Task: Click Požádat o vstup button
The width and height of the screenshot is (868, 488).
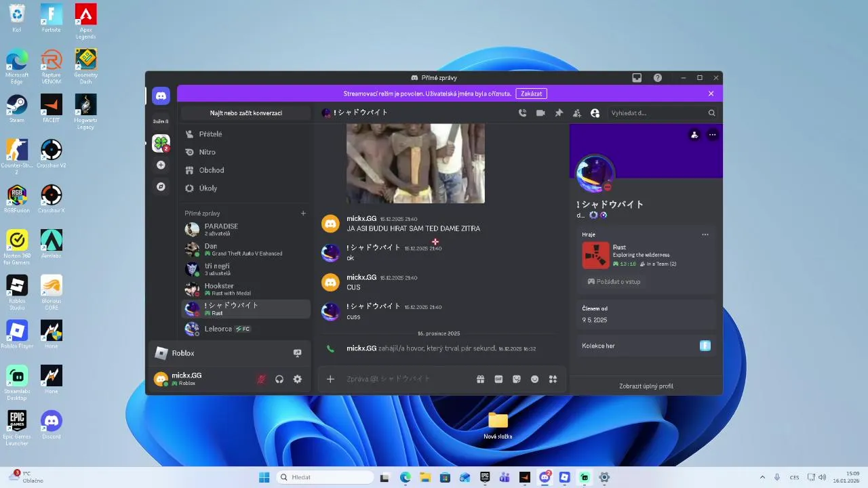Action: 614,281
